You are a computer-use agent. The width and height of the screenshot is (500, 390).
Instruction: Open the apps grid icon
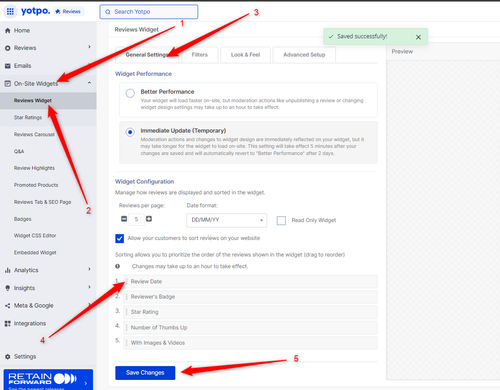point(10,11)
